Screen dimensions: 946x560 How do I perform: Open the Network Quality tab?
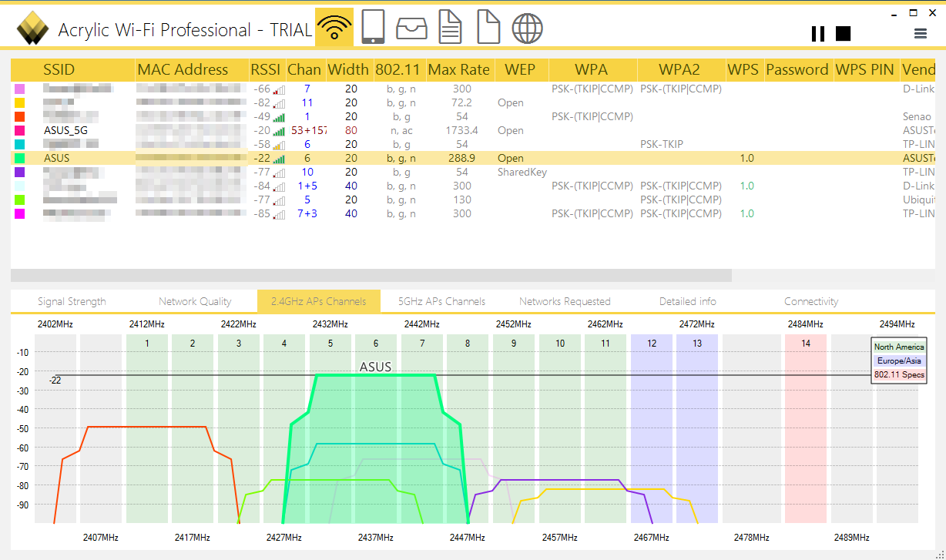point(195,301)
